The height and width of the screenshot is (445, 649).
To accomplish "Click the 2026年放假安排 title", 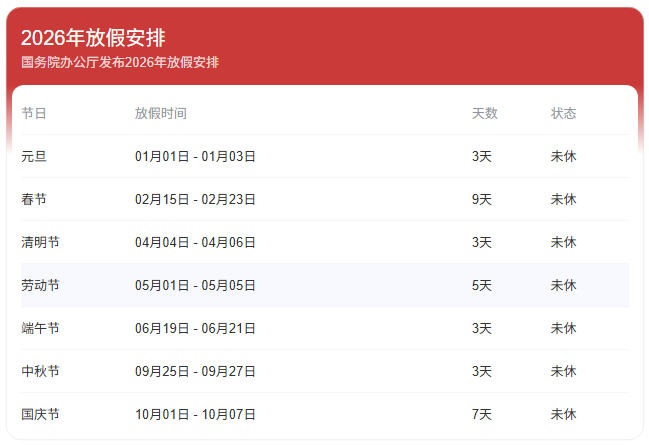I will (93, 38).
